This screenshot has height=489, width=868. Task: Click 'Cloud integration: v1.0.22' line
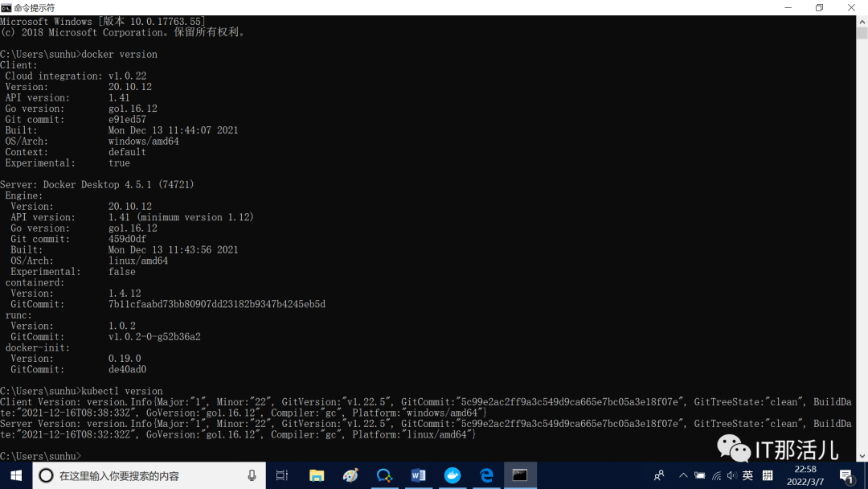[76, 76]
